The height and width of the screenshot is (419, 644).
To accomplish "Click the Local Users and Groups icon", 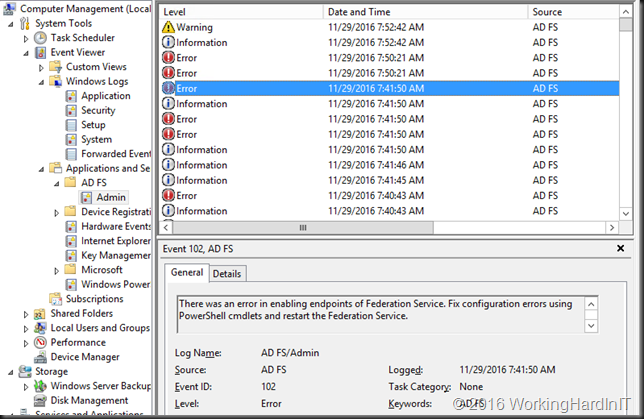I will coord(40,328).
